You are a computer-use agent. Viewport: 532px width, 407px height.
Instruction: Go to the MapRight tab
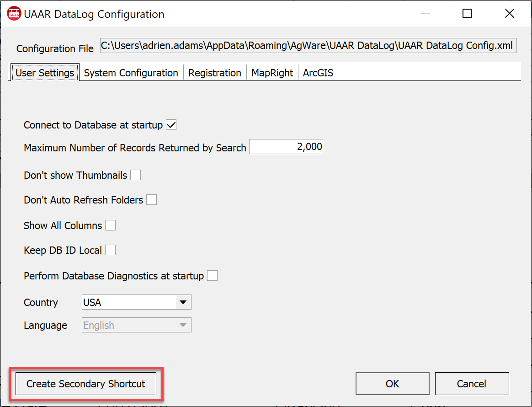tap(272, 73)
